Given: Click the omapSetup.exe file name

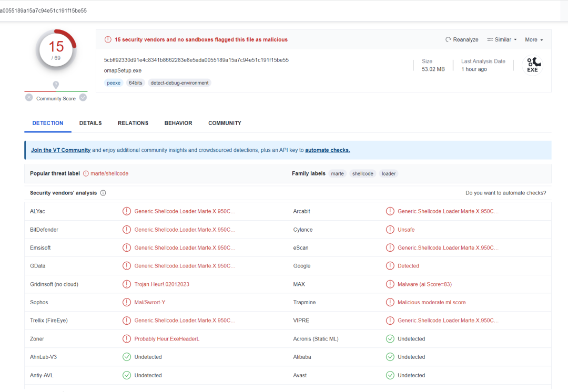Looking at the screenshot, I should point(123,70).
